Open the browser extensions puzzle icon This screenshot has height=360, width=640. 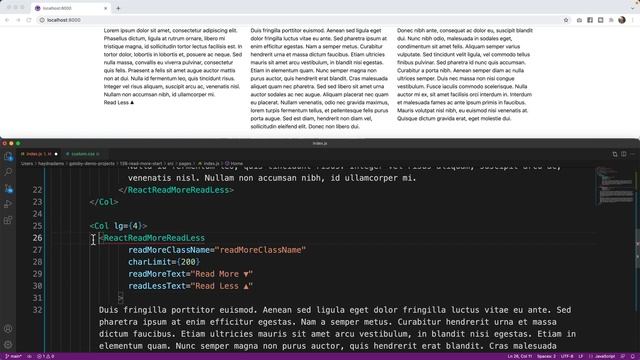click(611, 20)
